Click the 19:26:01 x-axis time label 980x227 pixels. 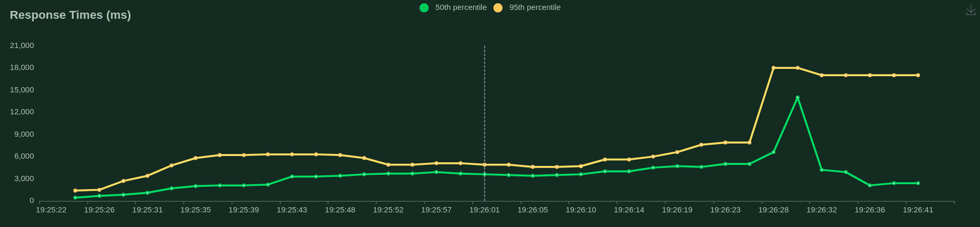pyautogui.click(x=485, y=210)
